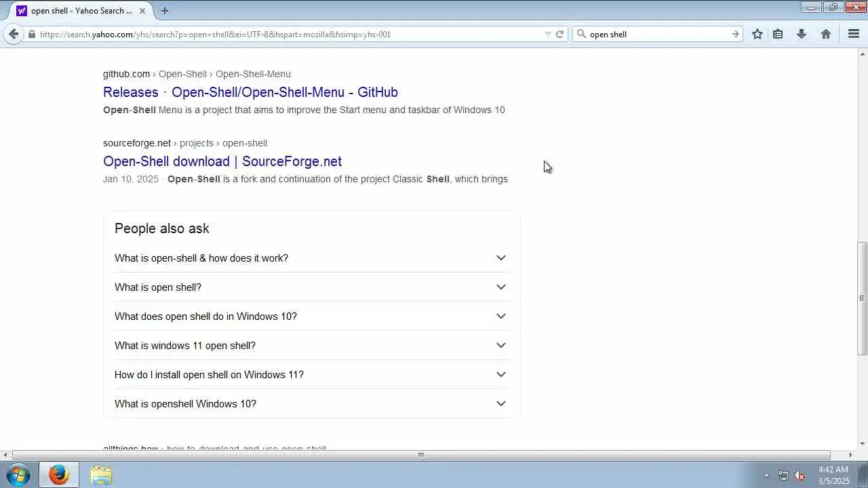
Task: Open the Firefox hamburger menu
Action: point(854,34)
